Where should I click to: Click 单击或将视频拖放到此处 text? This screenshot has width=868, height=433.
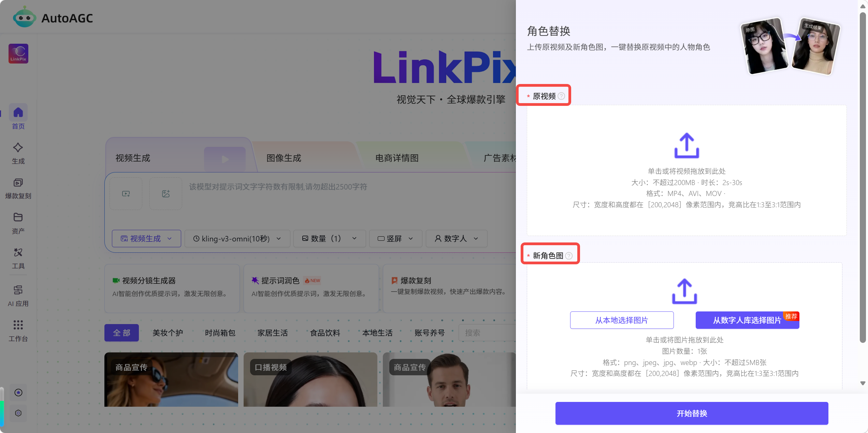click(686, 171)
